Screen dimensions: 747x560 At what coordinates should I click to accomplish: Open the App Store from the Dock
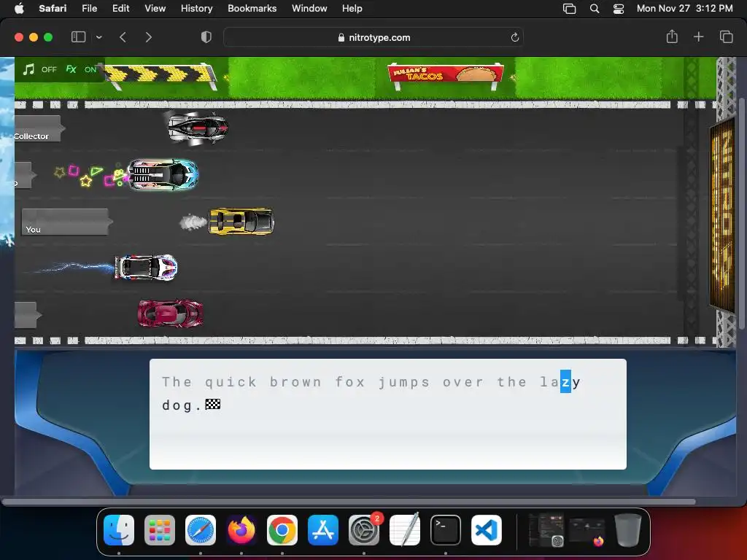click(x=323, y=530)
